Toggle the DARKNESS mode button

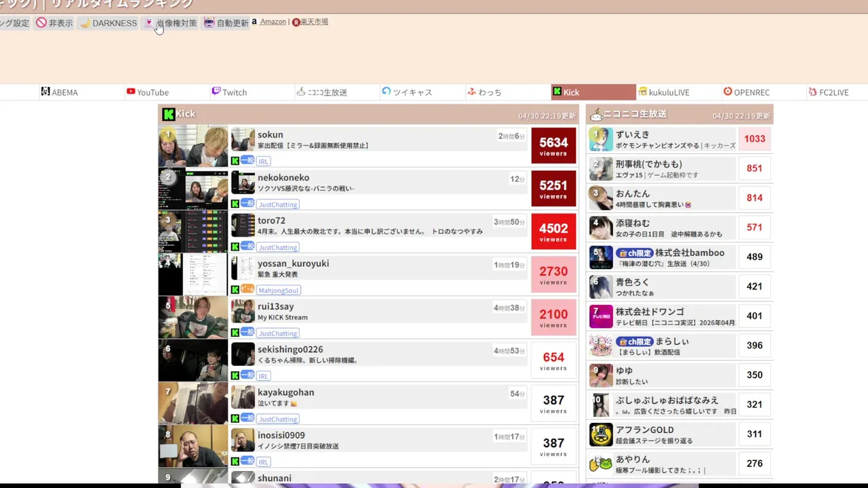pos(108,23)
